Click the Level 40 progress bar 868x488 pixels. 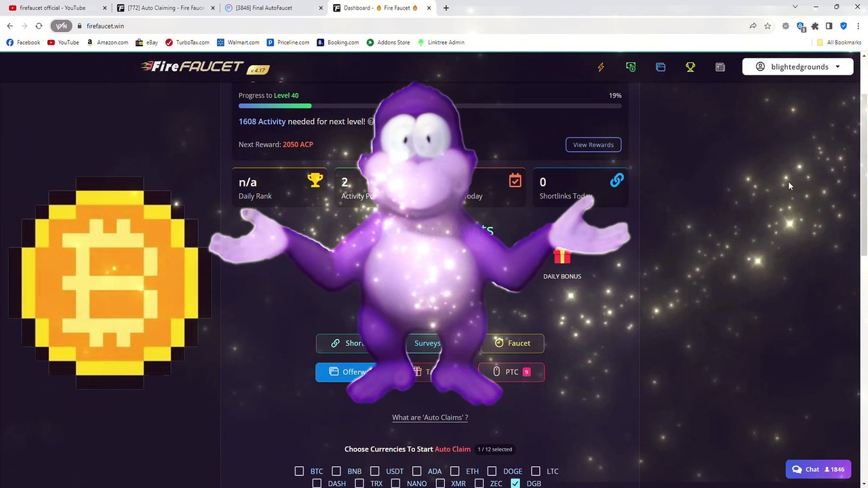click(430, 106)
